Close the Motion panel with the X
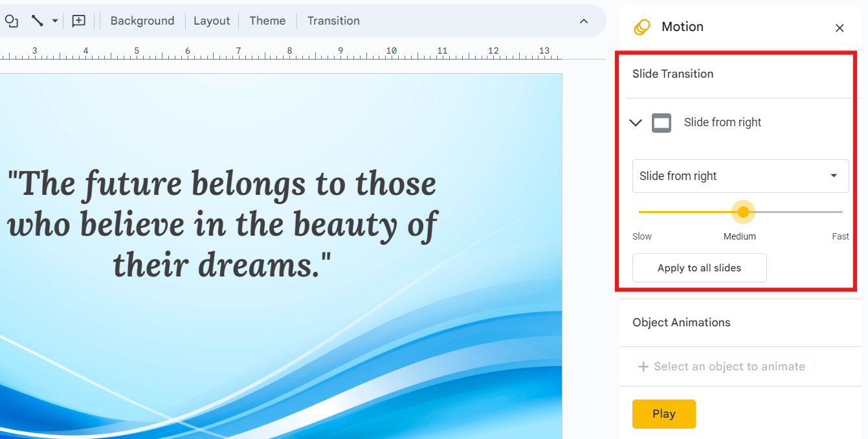The height and width of the screenshot is (439, 868). coord(840,28)
